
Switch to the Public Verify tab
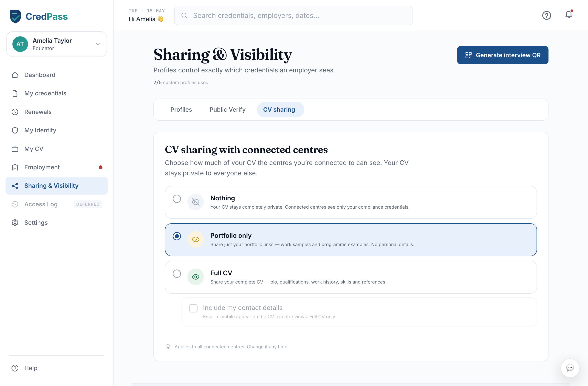228,109
